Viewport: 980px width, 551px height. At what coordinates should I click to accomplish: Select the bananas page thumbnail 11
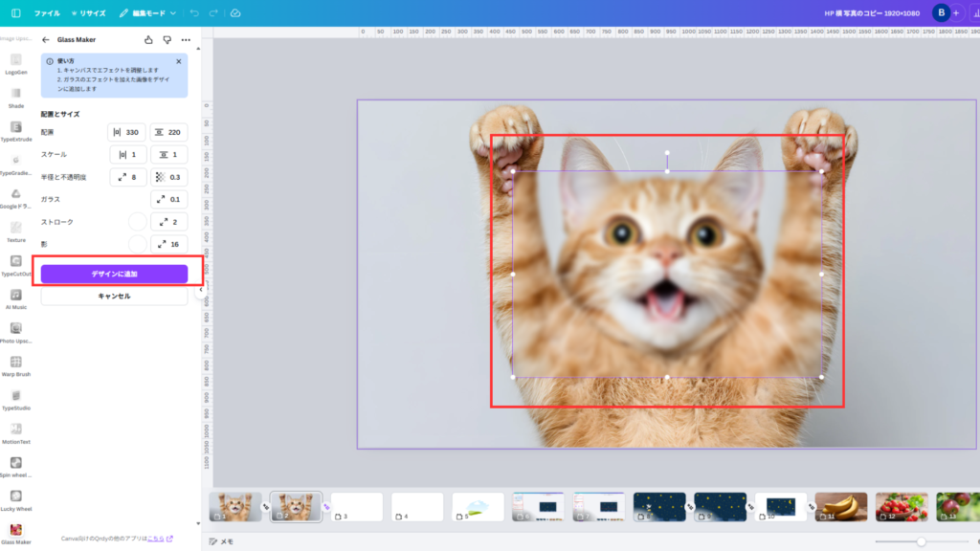point(841,507)
